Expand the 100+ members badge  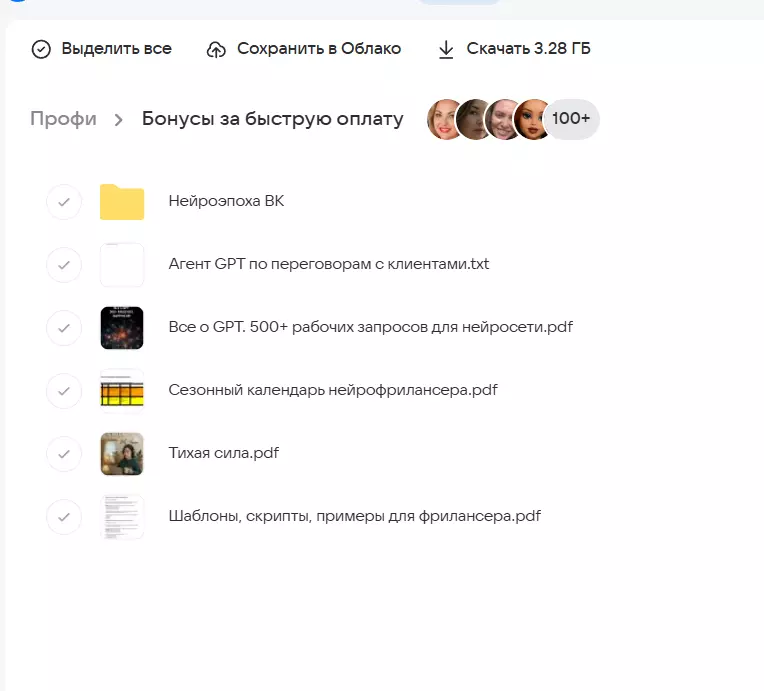[571, 119]
